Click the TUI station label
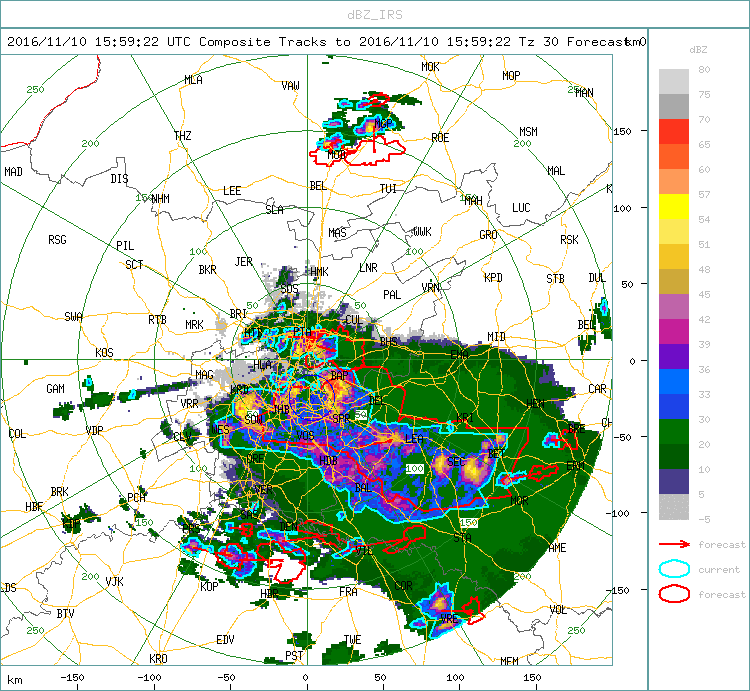 coord(388,189)
